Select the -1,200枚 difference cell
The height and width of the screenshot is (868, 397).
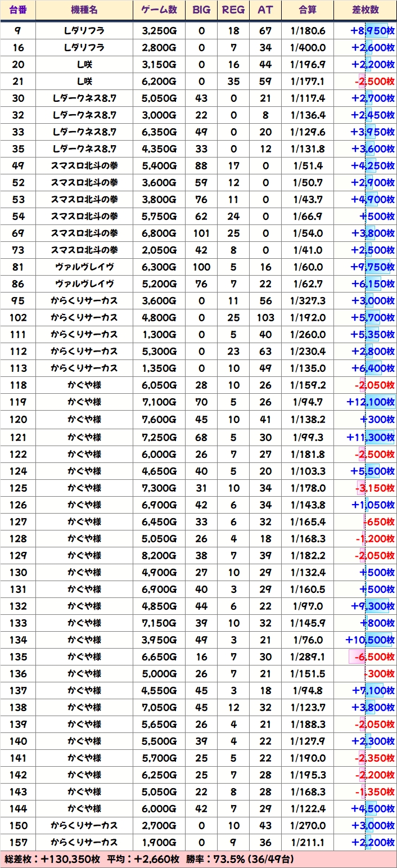tap(366, 538)
